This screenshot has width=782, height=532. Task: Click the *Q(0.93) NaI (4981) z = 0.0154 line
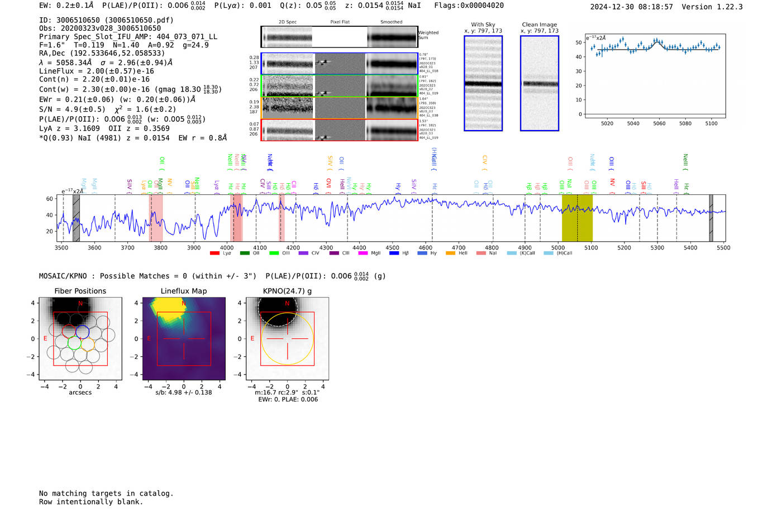point(133,138)
